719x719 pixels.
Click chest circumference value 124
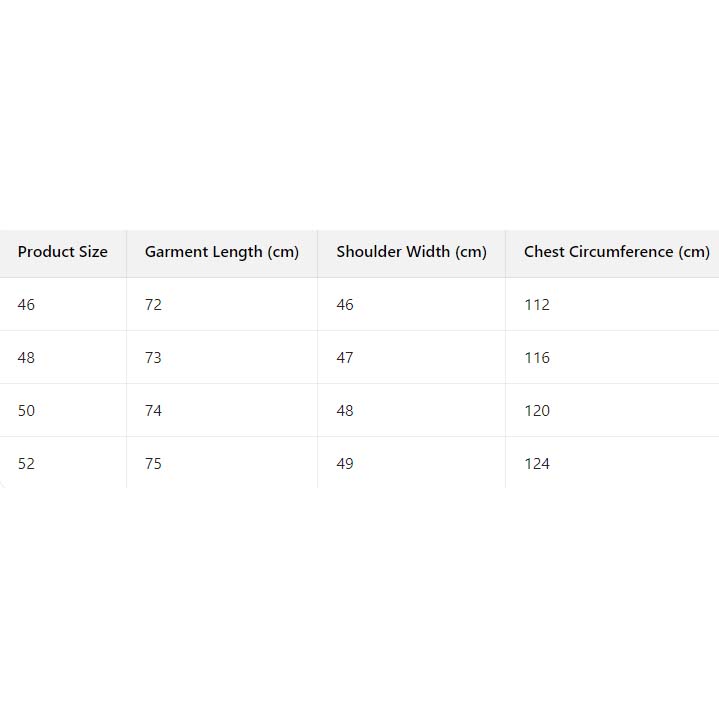[537, 464]
